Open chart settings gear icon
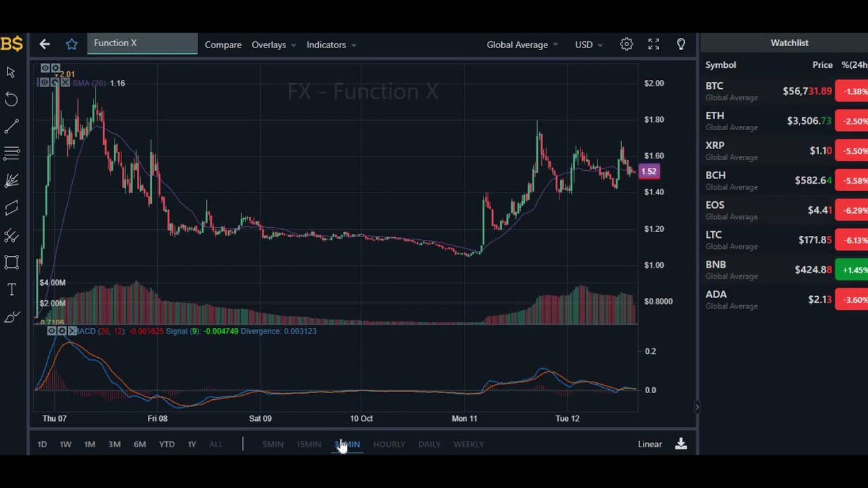Screen dimensions: 868x488 627,45
